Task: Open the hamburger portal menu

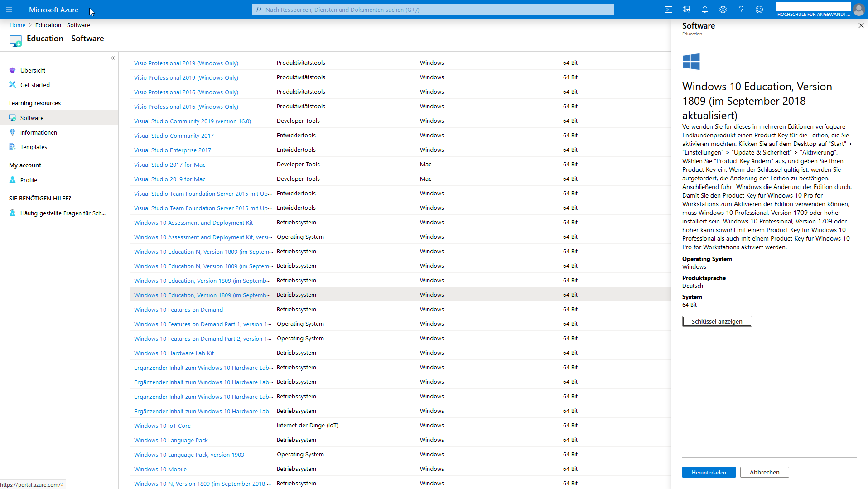Action: point(9,10)
